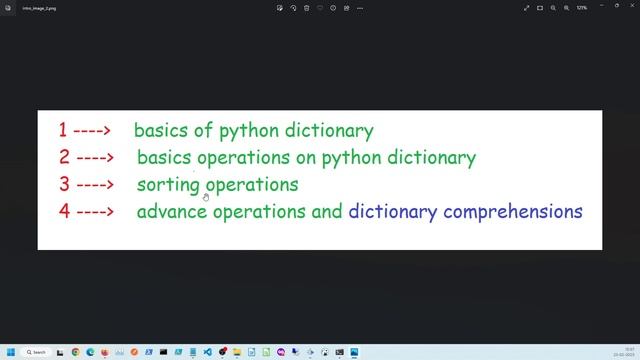This screenshot has height=360, width=640.
Task: Click the displayed dictionary topics image
Action: [x=320, y=180]
